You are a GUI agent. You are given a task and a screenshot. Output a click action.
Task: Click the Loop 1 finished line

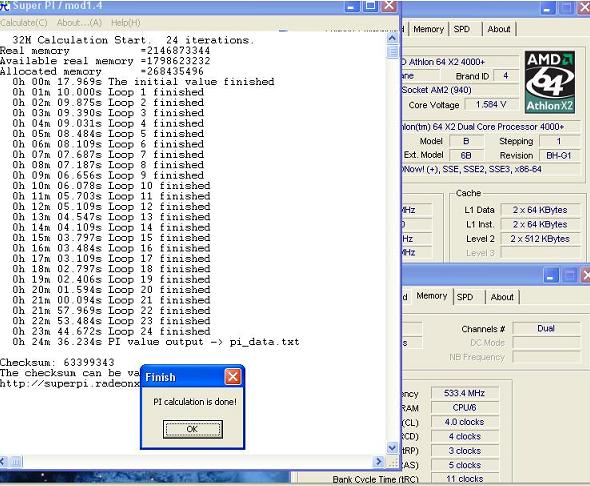[x=108, y=92]
